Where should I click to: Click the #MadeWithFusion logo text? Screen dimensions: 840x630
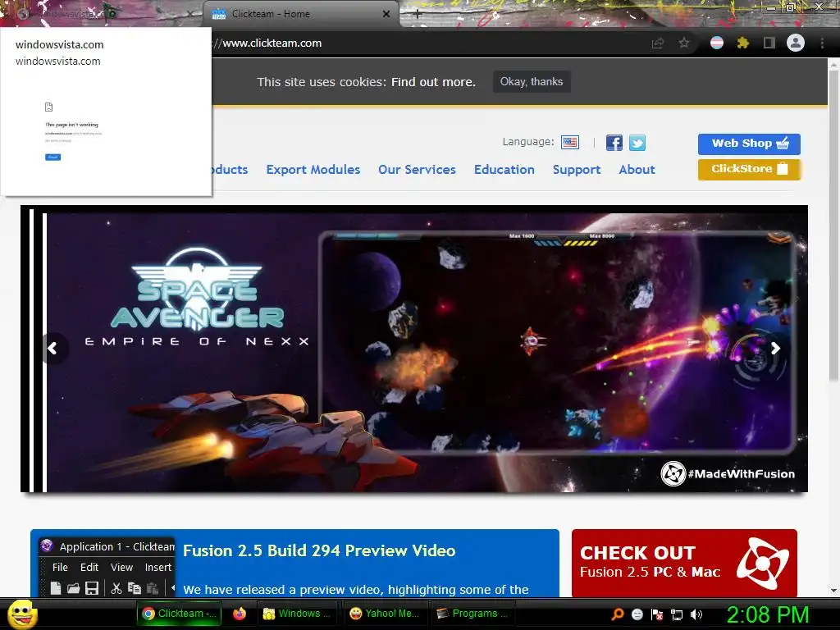pos(742,474)
